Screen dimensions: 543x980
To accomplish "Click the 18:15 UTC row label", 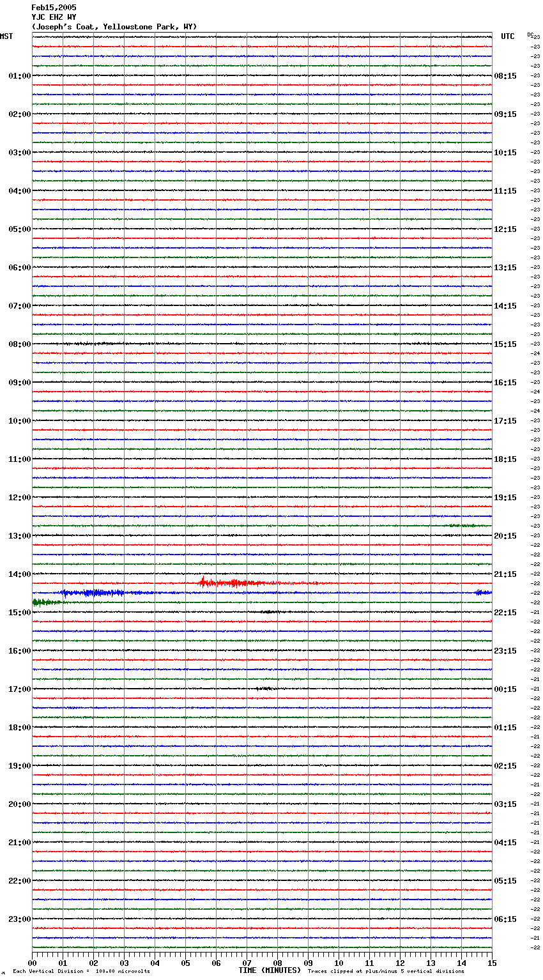I will 505,459.
